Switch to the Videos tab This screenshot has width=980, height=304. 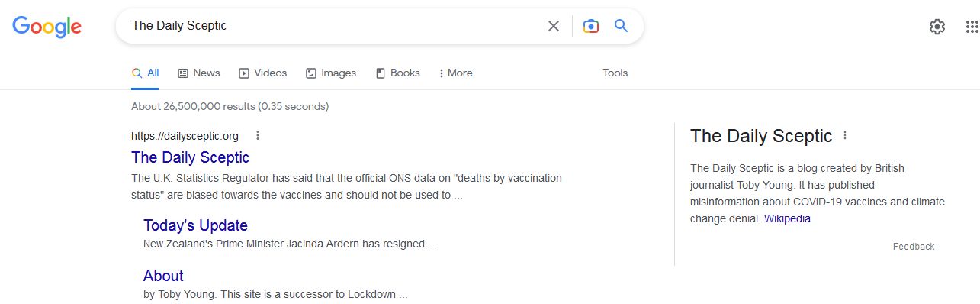pyautogui.click(x=262, y=73)
